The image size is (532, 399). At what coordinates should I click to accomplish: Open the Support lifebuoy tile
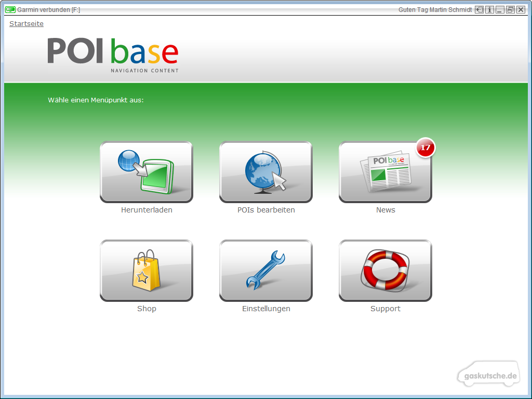(x=385, y=270)
